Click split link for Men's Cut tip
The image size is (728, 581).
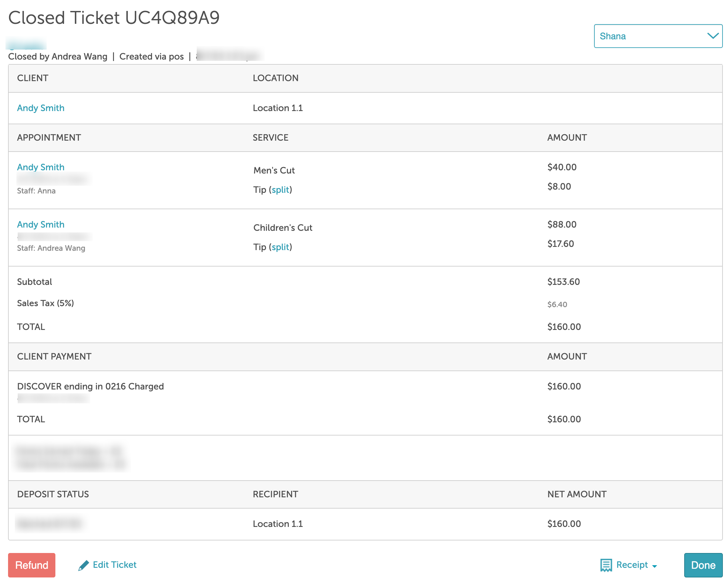point(280,190)
